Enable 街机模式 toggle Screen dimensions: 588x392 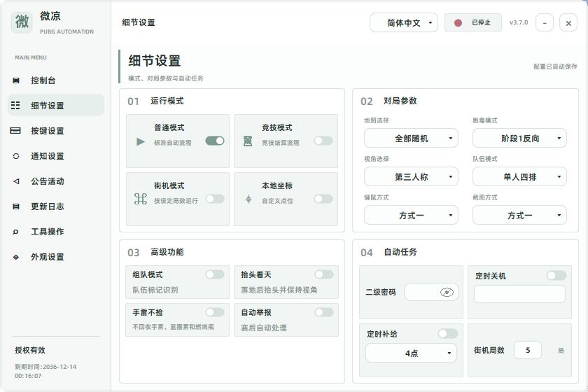[215, 199]
